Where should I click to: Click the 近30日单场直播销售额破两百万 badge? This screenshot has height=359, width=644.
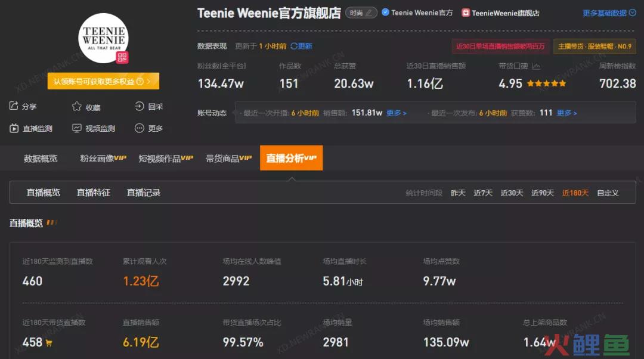[500, 47]
